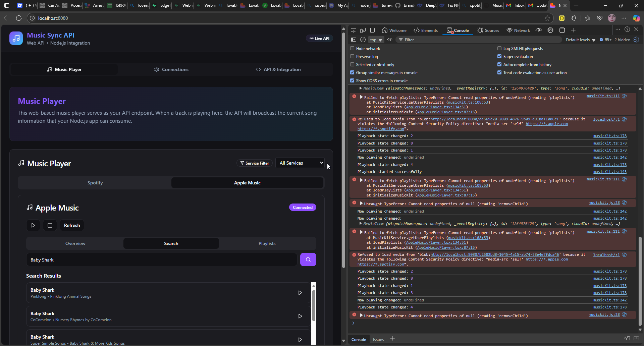
Task: Enable the Preserve log checkbox
Action: point(352,57)
